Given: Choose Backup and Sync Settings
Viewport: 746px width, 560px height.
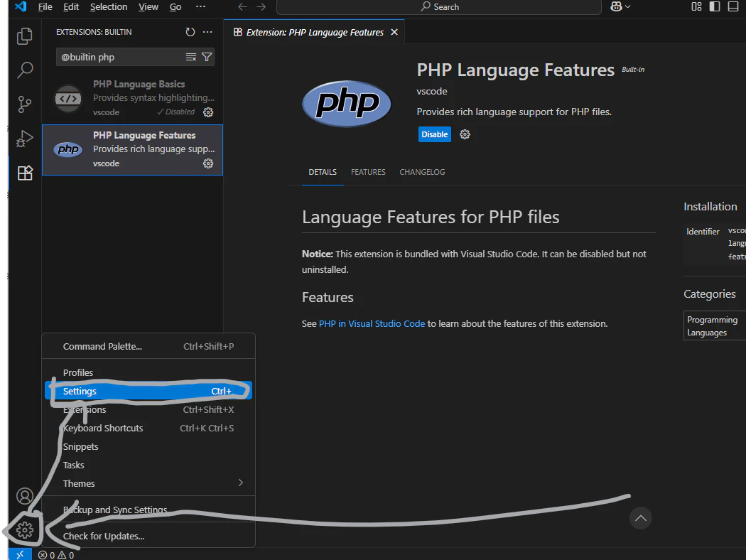Looking at the screenshot, I should coord(148,510).
